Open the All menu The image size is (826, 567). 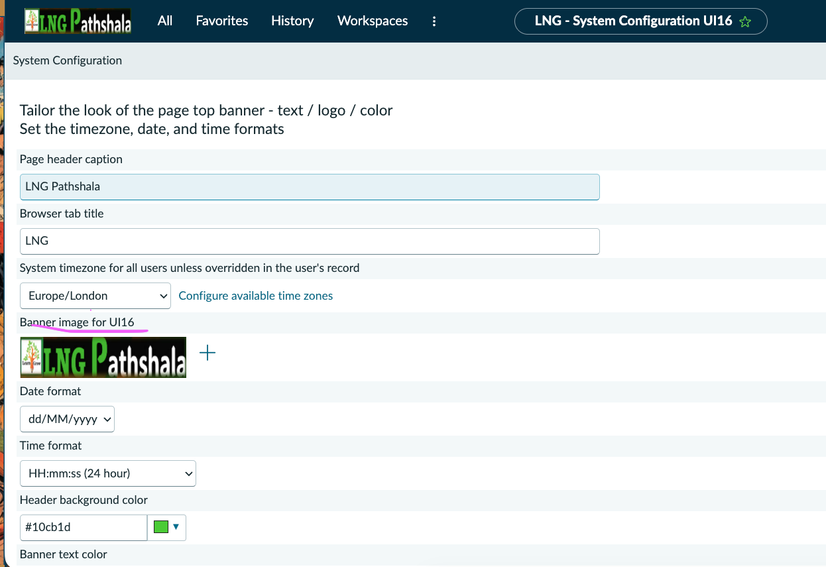click(x=165, y=21)
